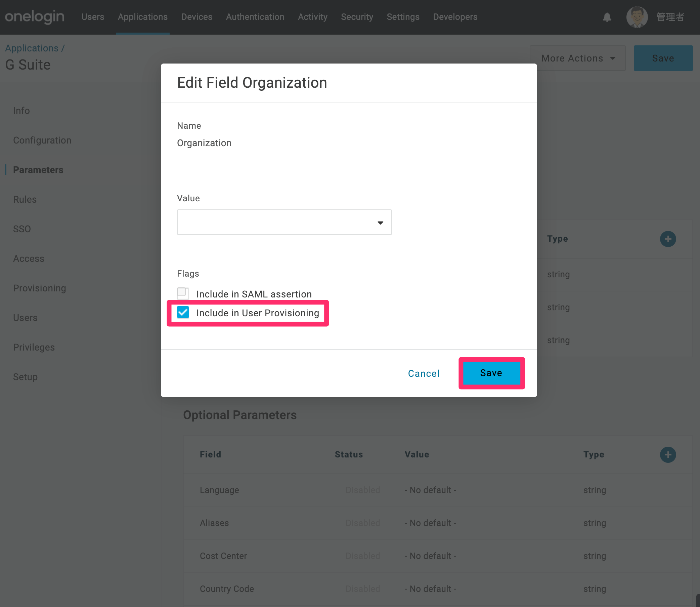This screenshot has height=607, width=700.
Task: Open the Devices menu
Action: click(x=196, y=16)
